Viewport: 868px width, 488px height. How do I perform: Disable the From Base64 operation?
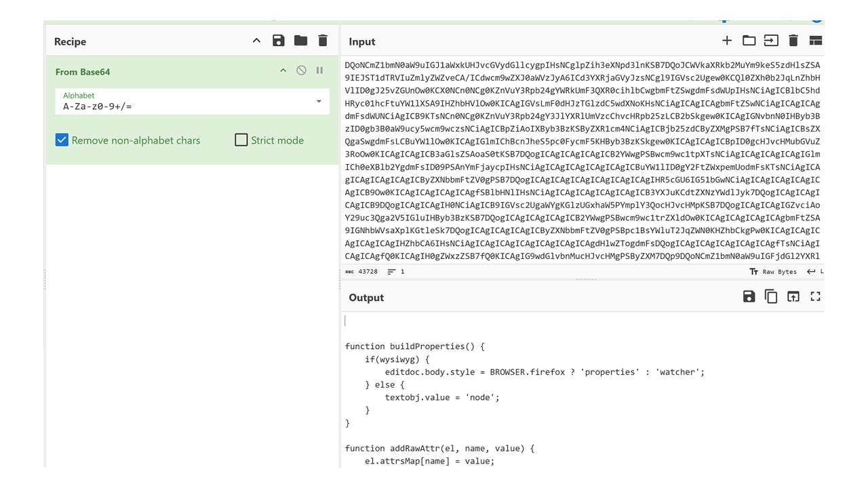(301, 70)
